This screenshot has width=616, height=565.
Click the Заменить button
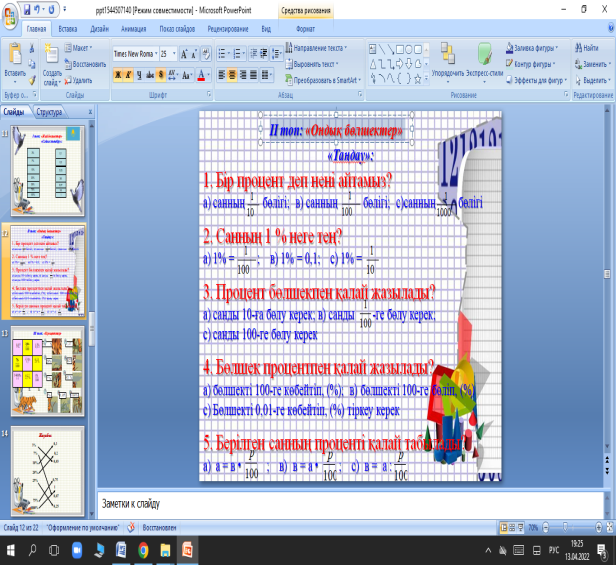point(593,64)
